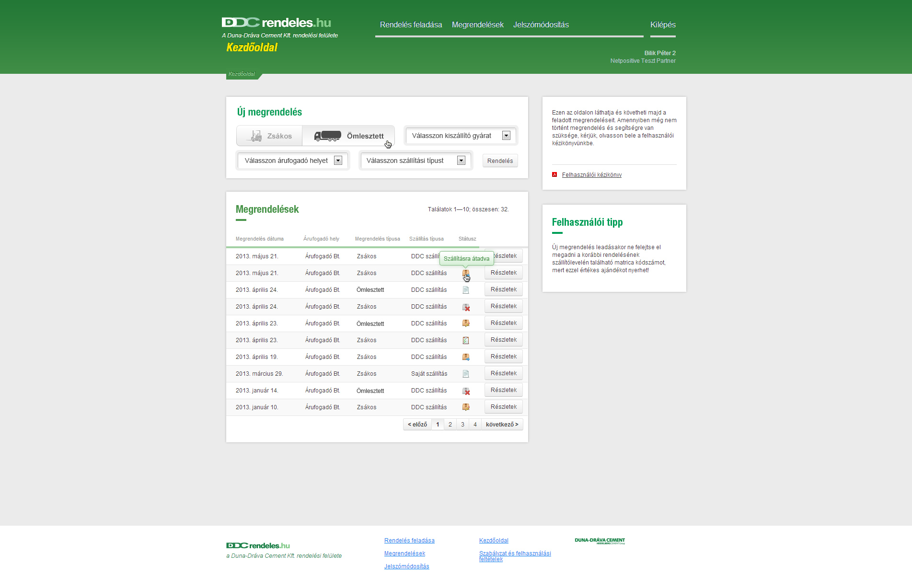Go to page 2 of orders
The image size is (912, 588).
tap(450, 425)
